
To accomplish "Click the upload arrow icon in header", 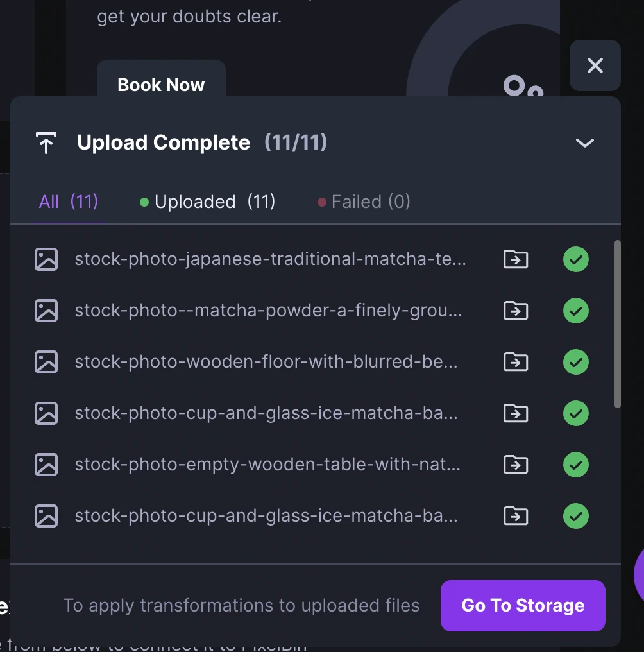I will (x=46, y=142).
